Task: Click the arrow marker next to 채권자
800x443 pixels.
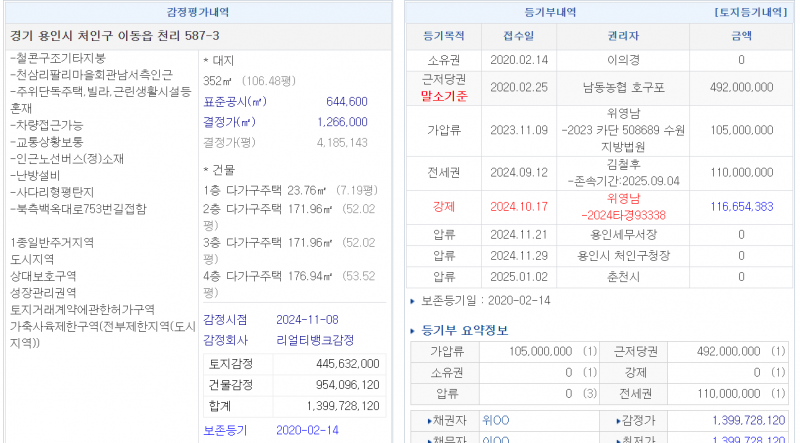Action: click(x=430, y=421)
